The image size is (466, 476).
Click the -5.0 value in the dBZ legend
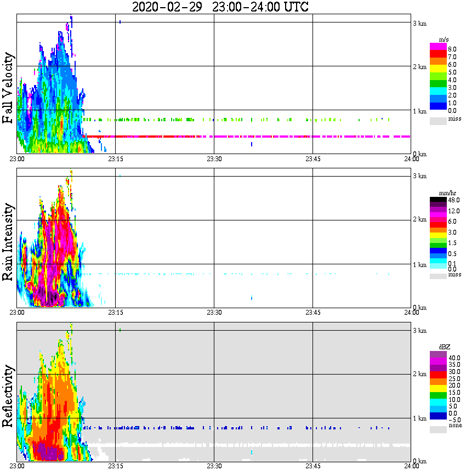[x=454, y=420]
